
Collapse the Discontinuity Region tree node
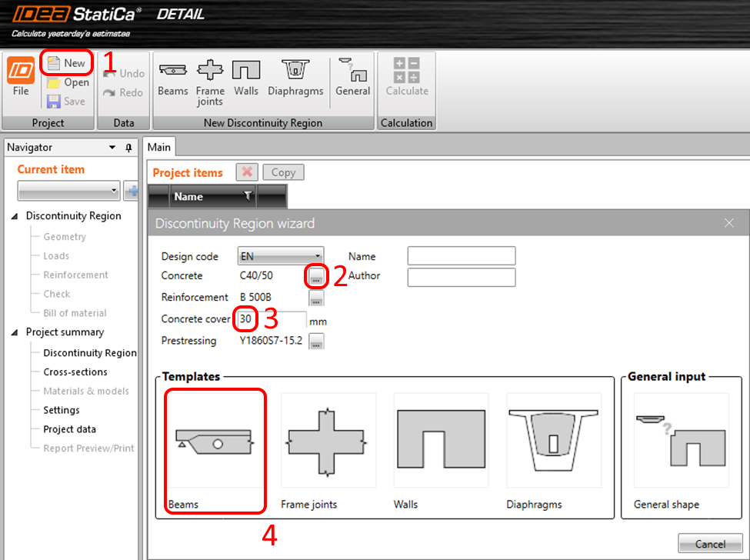tap(15, 216)
